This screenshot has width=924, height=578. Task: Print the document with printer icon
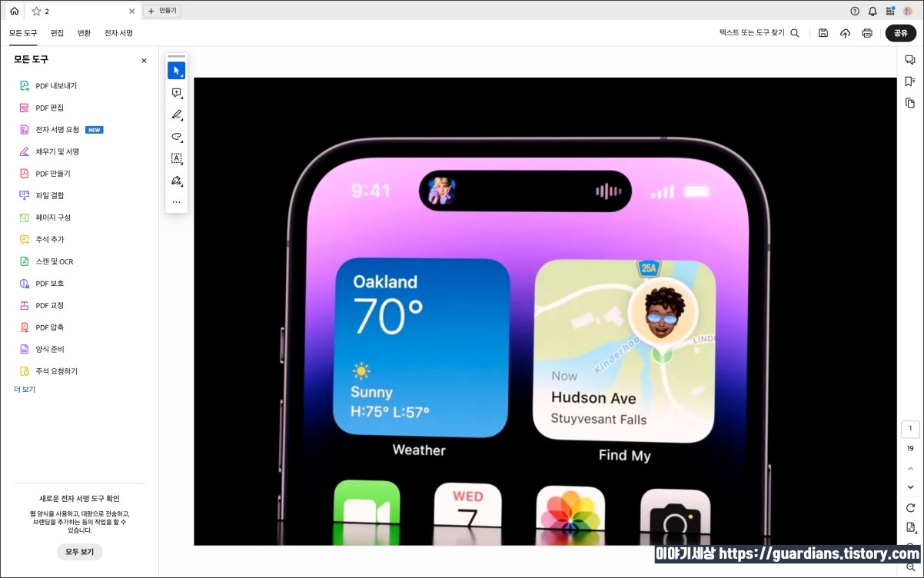click(867, 33)
